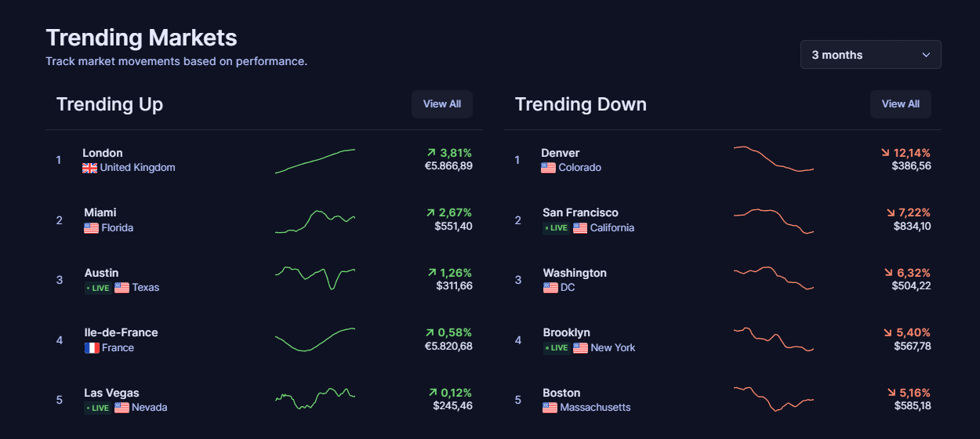
Task: Click the green up arrow beside 3,81%
Action: click(431, 153)
